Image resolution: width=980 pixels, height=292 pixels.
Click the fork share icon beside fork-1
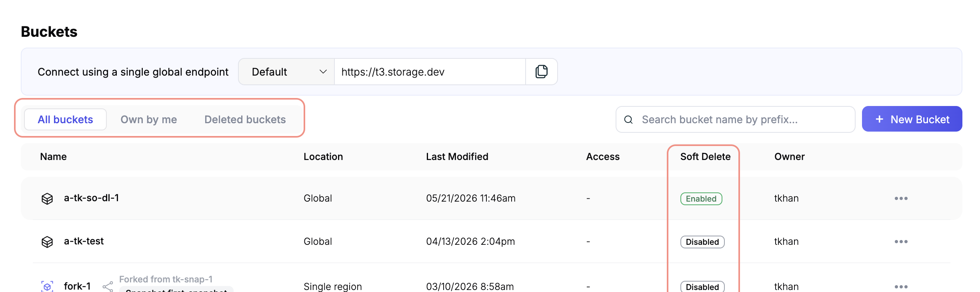(108, 286)
